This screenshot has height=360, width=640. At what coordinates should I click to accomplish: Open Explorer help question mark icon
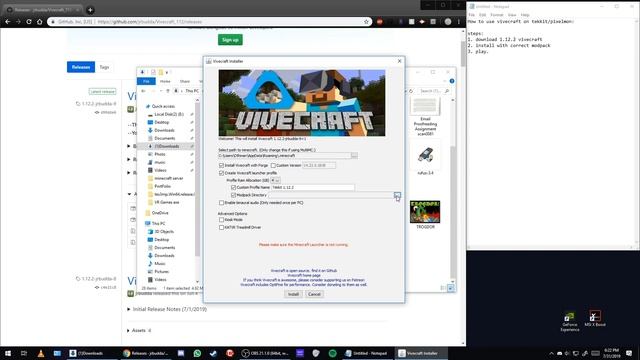point(451,81)
